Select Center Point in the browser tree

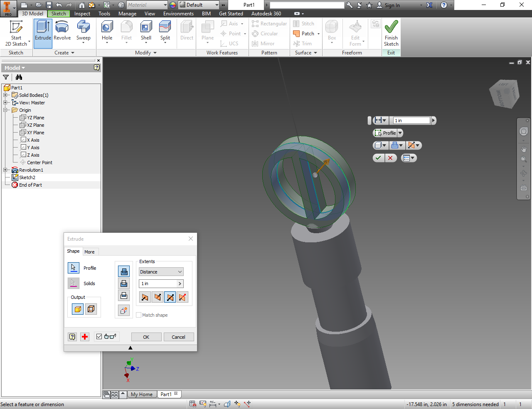[x=39, y=163]
